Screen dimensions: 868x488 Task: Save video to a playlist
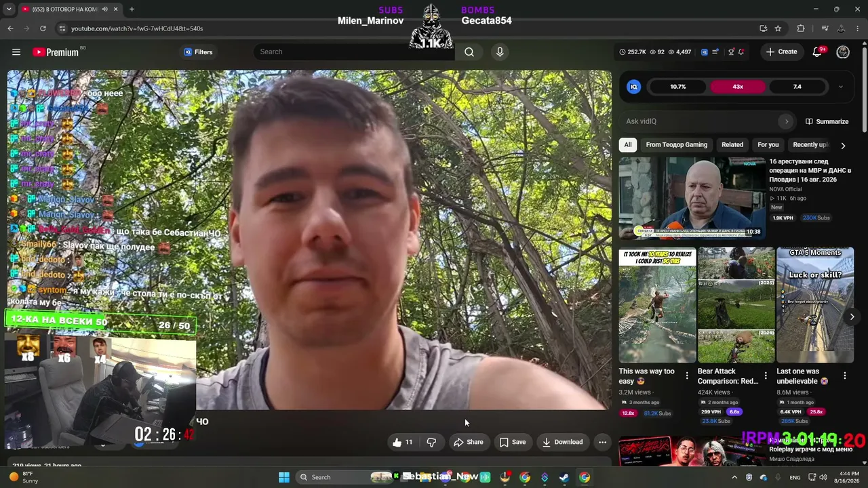(x=513, y=442)
